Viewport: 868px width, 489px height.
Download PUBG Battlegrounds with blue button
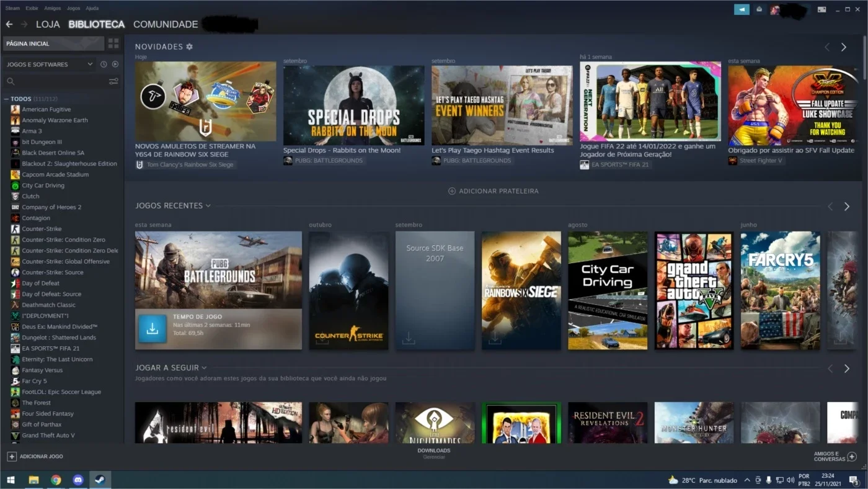152,329
